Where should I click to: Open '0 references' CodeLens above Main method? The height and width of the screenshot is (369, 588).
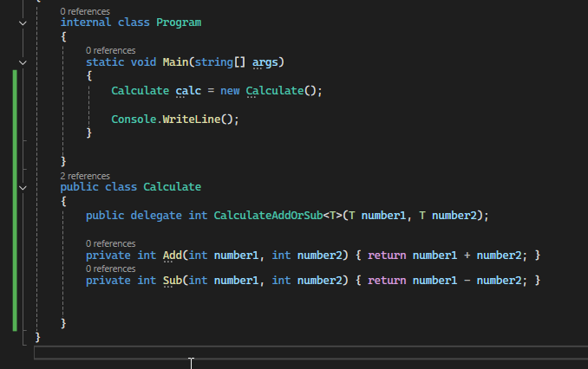tap(111, 50)
